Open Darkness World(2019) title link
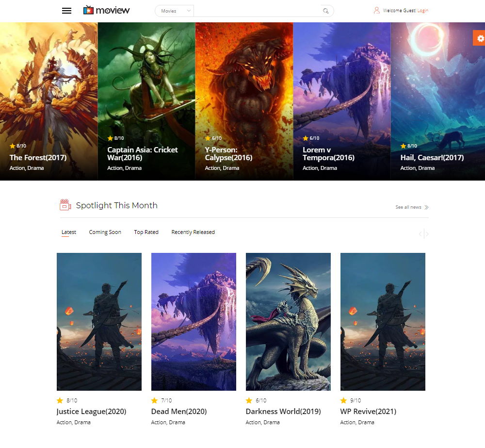Image resolution: width=485 pixels, height=448 pixels. point(283,412)
